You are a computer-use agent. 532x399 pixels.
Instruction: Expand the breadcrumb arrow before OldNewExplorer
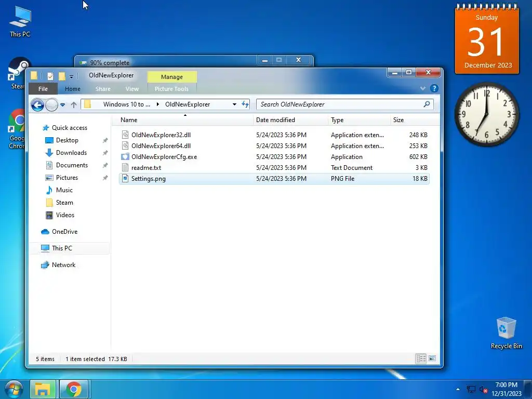[x=158, y=104]
